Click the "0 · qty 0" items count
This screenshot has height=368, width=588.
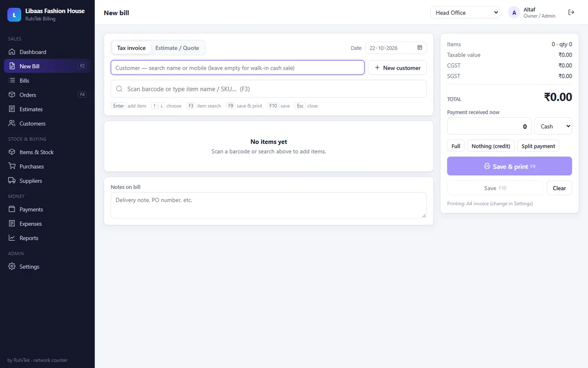tap(562, 44)
